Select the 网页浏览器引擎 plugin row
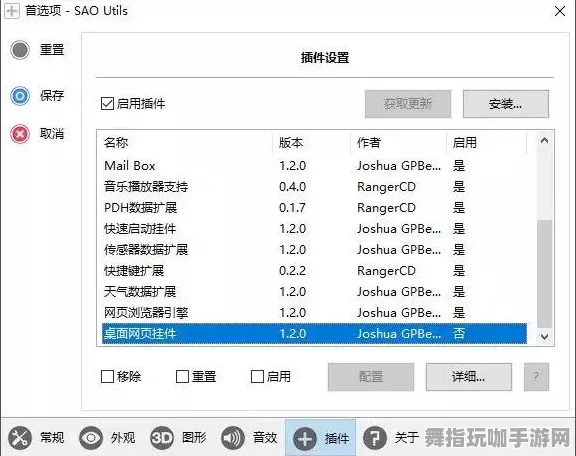 click(x=314, y=313)
